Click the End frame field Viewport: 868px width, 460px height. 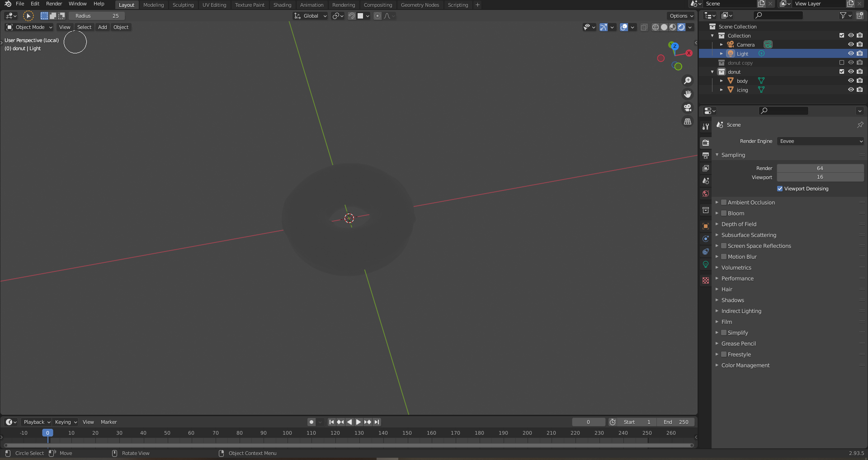[x=676, y=422]
